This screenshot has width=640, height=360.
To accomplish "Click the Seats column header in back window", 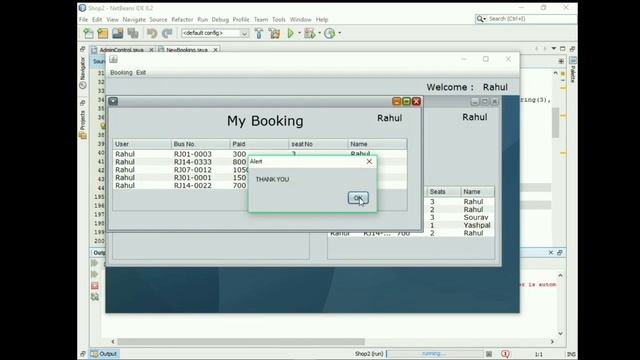I will pyautogui.click(x=444, y=191).
